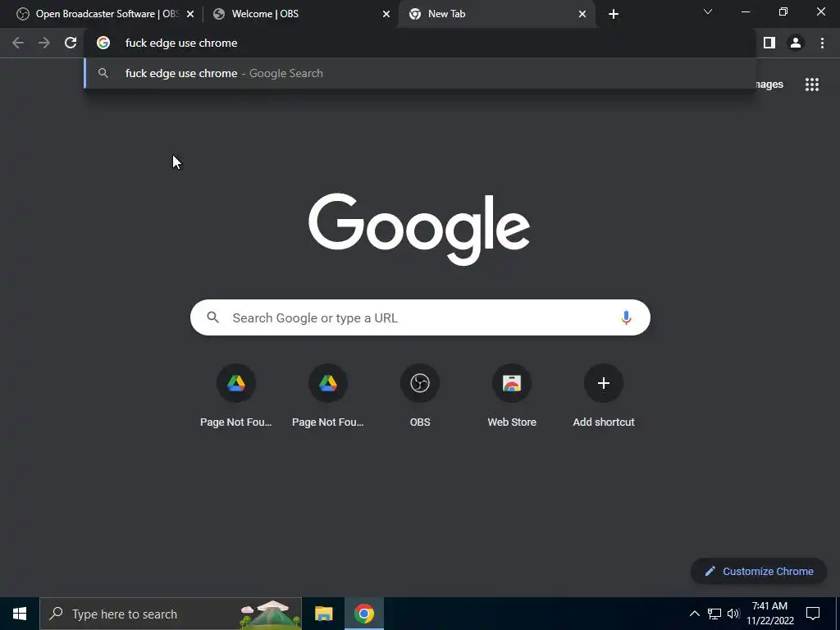Click the Google logo
Image resolution: width=840 pixels, height=630 pixels.
[419, 229]
